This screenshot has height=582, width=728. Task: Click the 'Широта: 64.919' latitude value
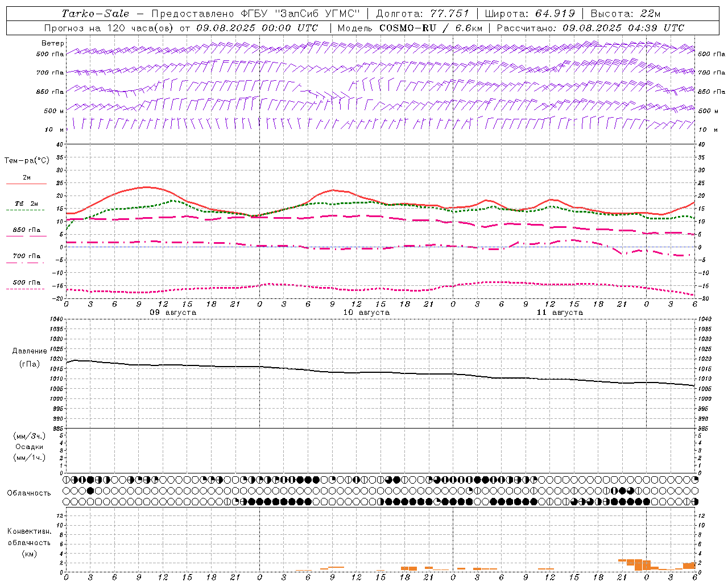(x=530, y=14)
